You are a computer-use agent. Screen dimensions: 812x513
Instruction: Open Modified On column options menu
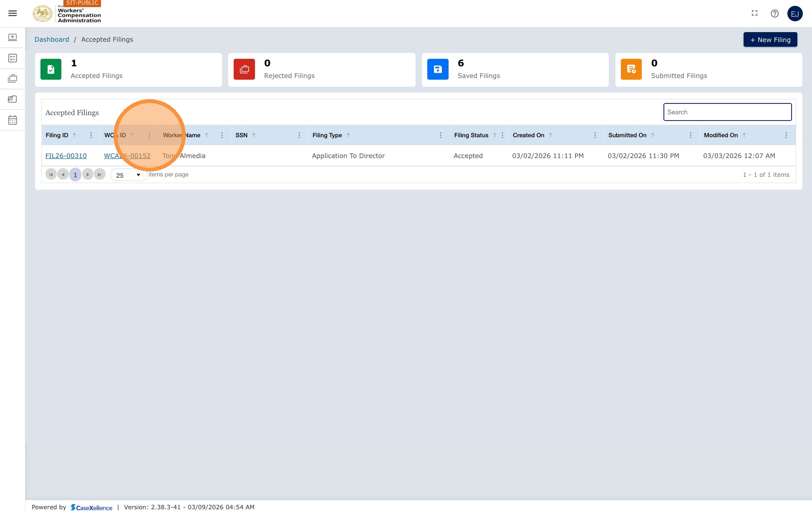[x=786, y=135]
